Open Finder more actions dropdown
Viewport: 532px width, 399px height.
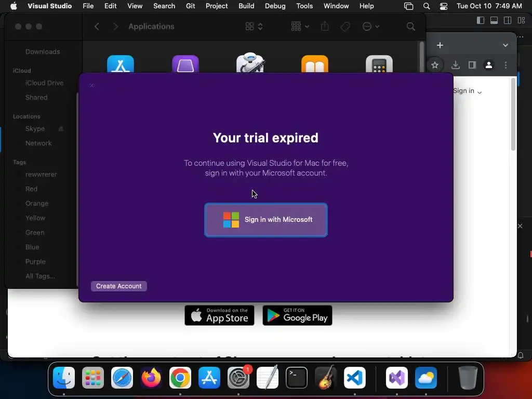coord(371,26)
